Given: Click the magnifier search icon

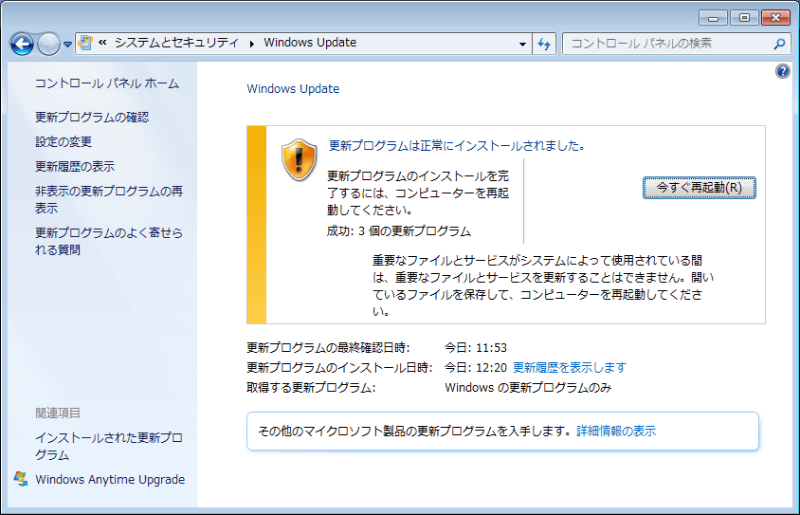Looking at the screenshot, I should [779, 44].
